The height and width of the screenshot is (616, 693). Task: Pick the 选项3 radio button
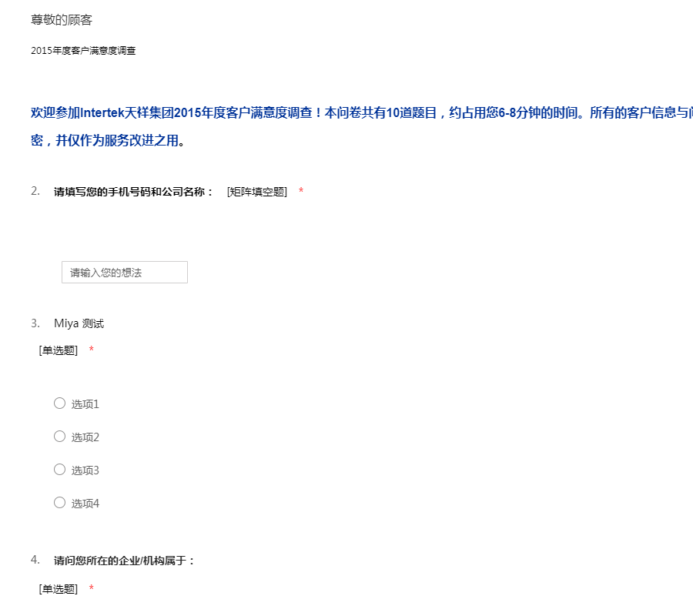(x=59, y=470)
